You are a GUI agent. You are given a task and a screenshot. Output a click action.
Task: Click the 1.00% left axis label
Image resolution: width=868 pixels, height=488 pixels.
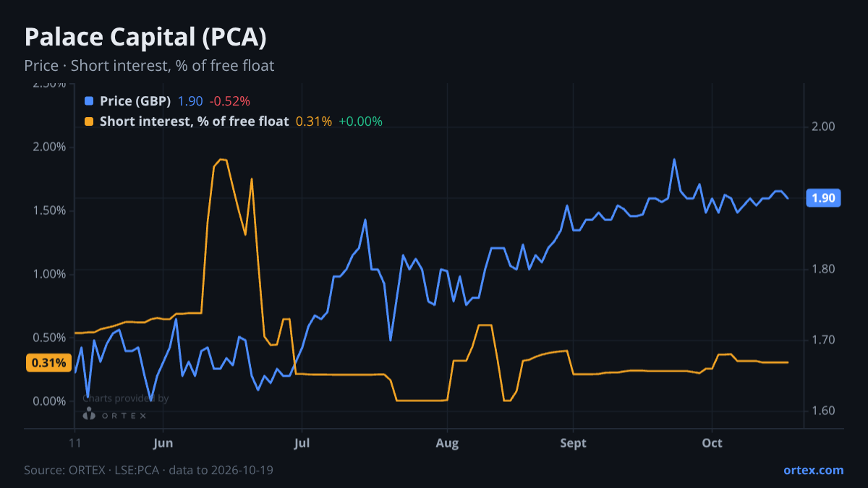tap(51, 274)
